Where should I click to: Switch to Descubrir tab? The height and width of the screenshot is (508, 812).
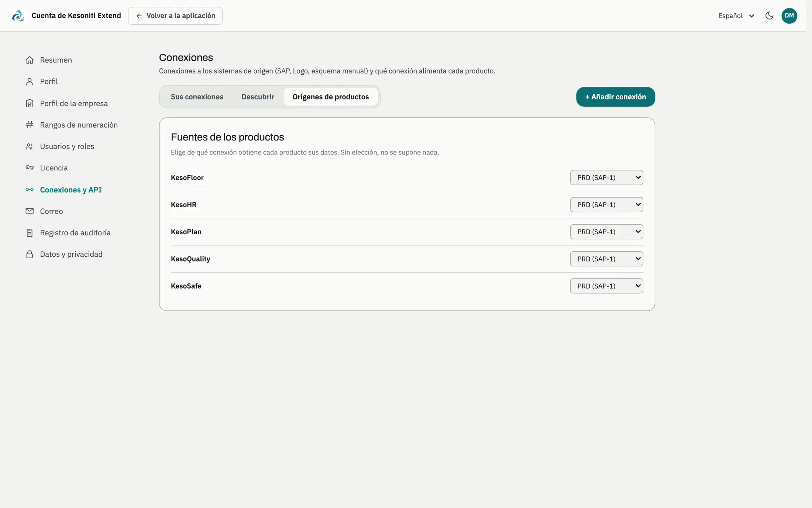pos(258,97)
